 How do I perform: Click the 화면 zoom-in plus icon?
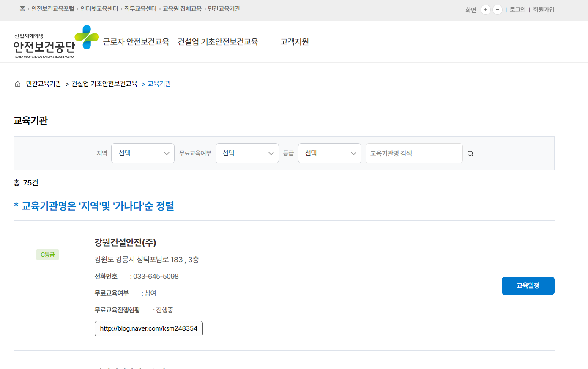tap(485, 9)
